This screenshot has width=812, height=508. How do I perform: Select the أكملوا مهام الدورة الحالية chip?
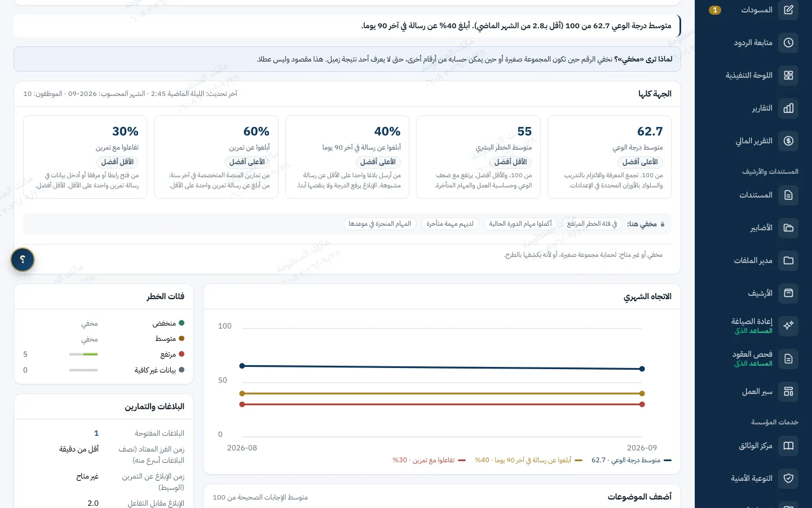tap(520, 224)
